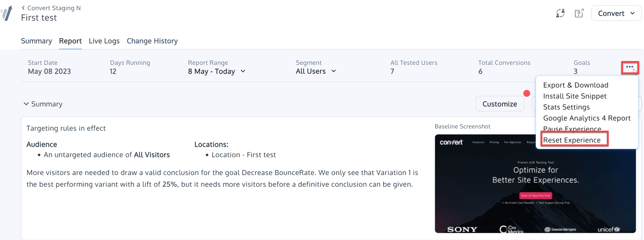Open Stats Settings from menu
Screen dimensions: 644x240
tap(566, 107)
